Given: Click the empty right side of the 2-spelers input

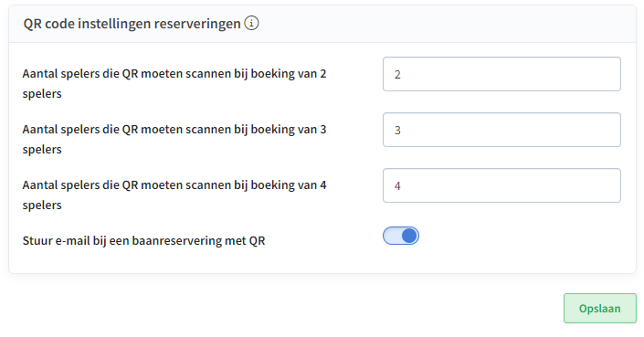Looking at the screenshot, I should (x=554, y=74).
